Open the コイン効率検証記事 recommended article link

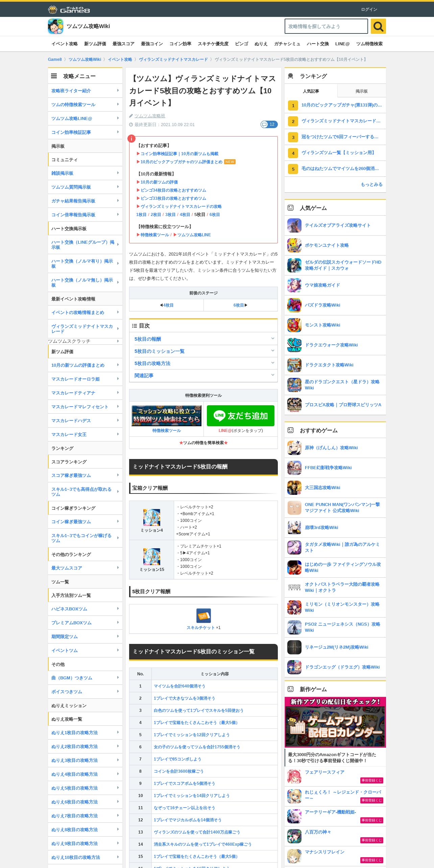click(179, 154)
